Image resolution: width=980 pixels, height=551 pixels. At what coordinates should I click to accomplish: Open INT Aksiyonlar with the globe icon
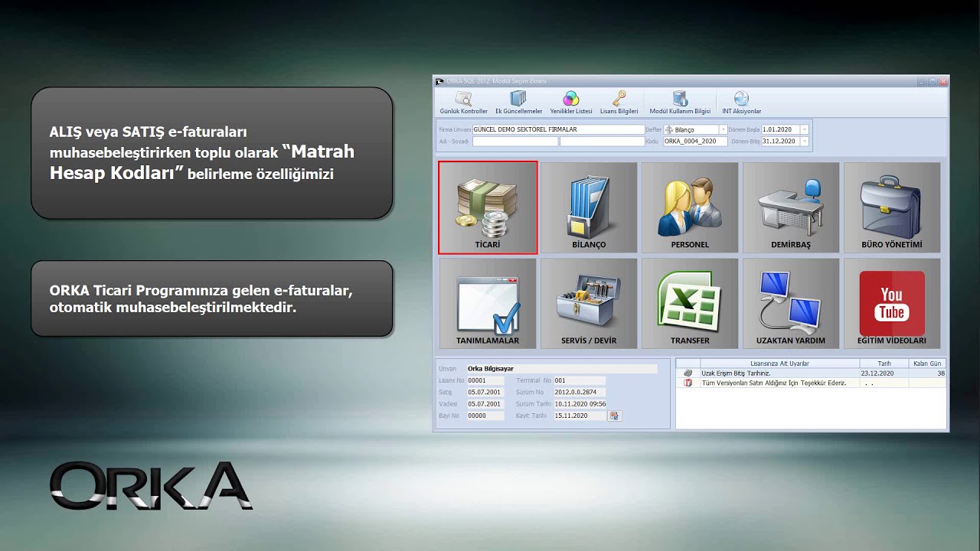click(741, 103)
